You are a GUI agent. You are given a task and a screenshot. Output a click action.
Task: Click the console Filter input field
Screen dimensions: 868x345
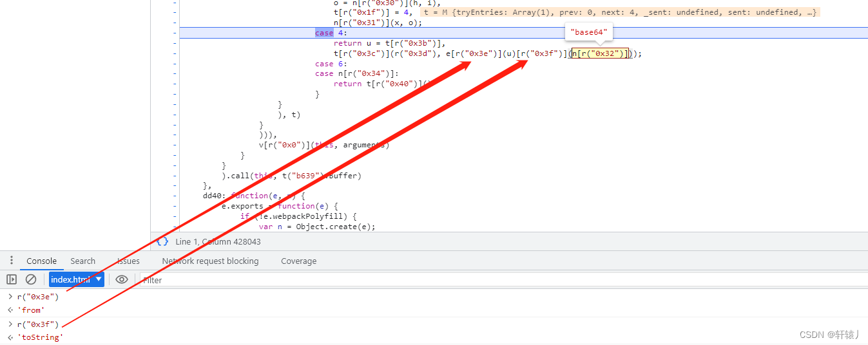[503, 280]
